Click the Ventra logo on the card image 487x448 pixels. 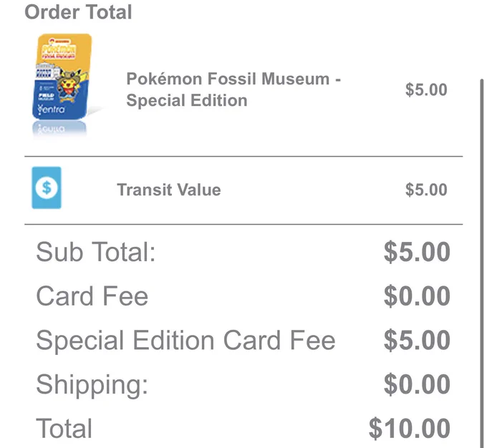pyautogui.click(x=51, y=109)
